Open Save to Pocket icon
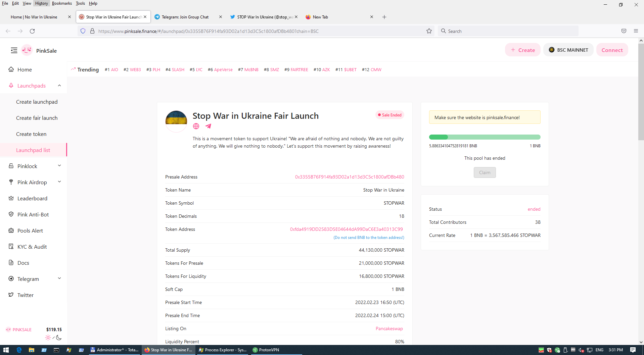Screen dimensions: 644x355 [x=624, y=31]
